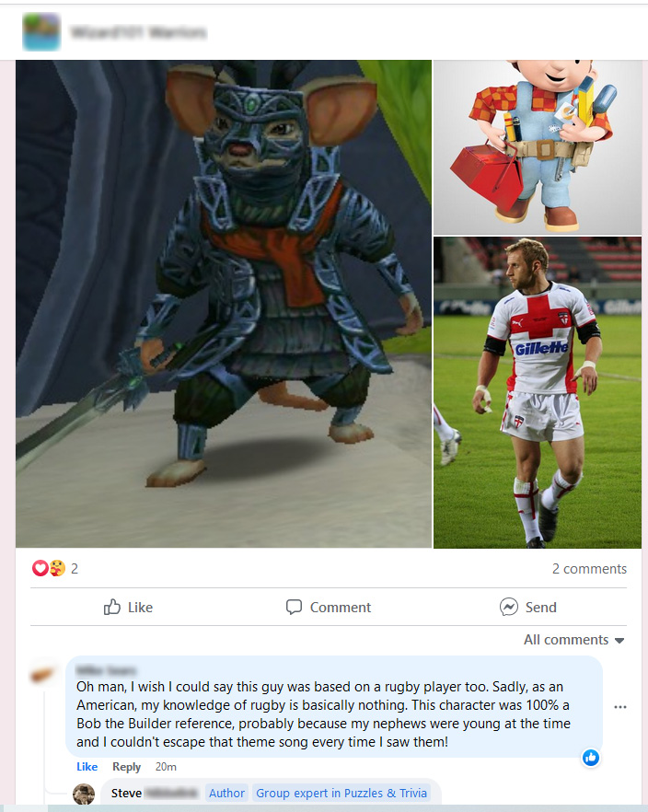
Task: Click the thumbs-up Like icon
Action: pyautogui.click(x=111, y=607)
